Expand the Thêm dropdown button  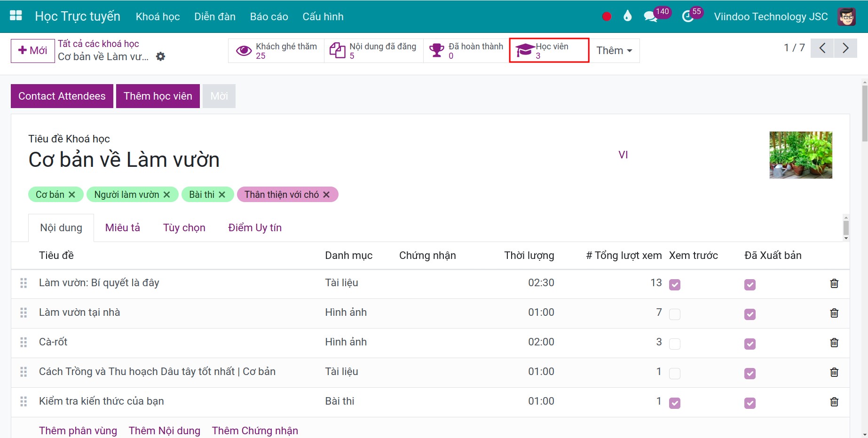pos(614,50)
